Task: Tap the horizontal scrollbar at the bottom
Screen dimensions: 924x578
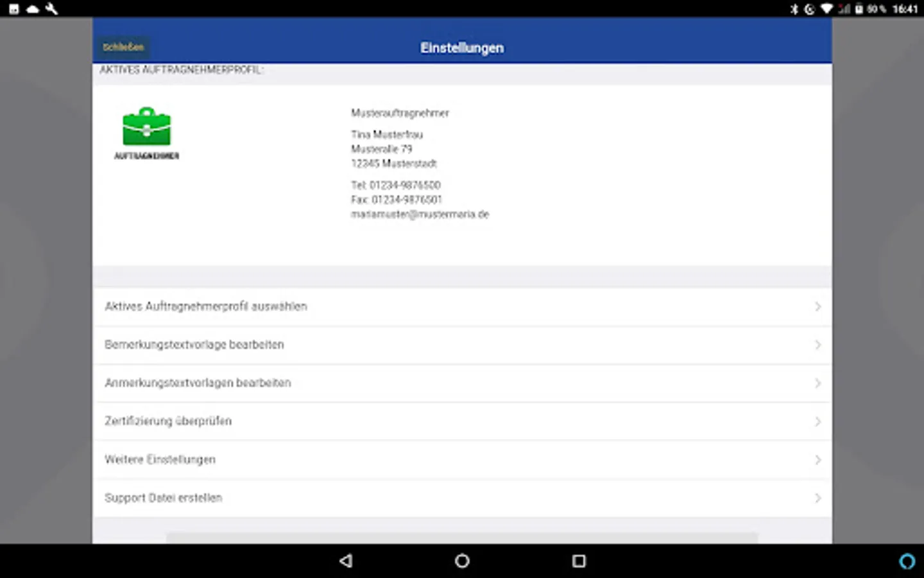Action: [462, 538]
